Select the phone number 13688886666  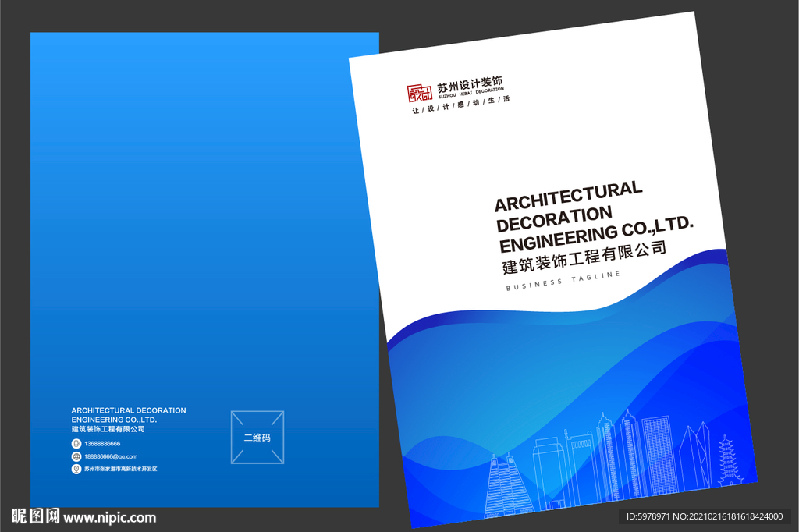[103, 443]
